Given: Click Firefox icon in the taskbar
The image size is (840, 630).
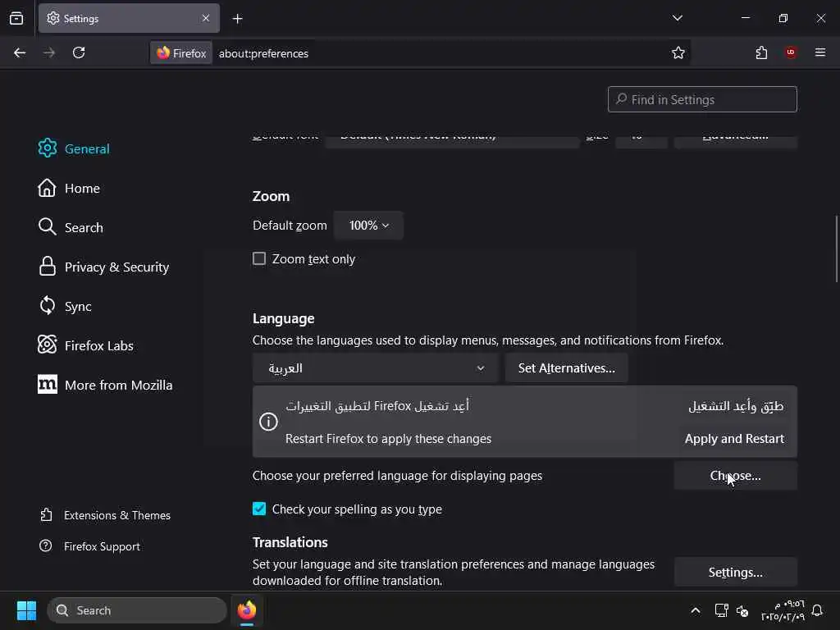Looking at the screenshot, I should pyautogui.click(x=247, y=610).
